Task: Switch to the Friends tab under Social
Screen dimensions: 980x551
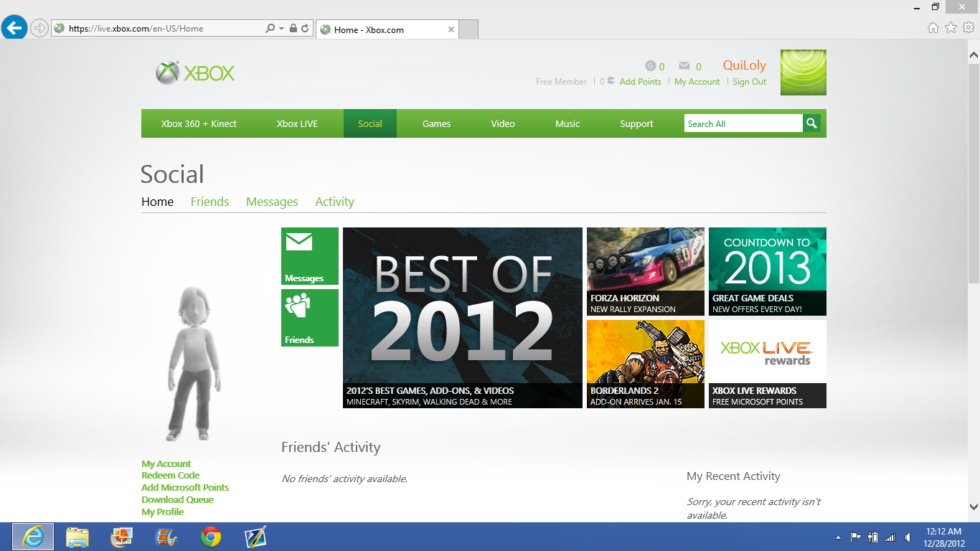Action: pos(209,202)
